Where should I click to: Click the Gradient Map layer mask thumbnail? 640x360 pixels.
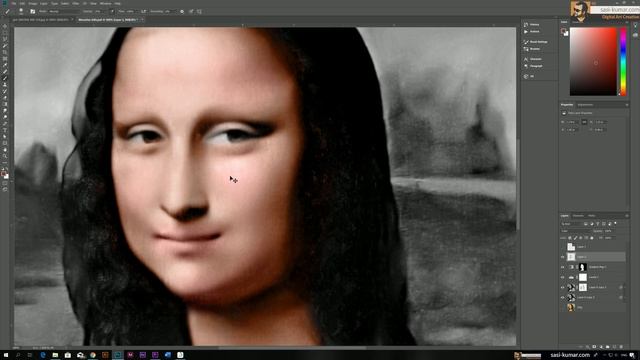(583, 267)
